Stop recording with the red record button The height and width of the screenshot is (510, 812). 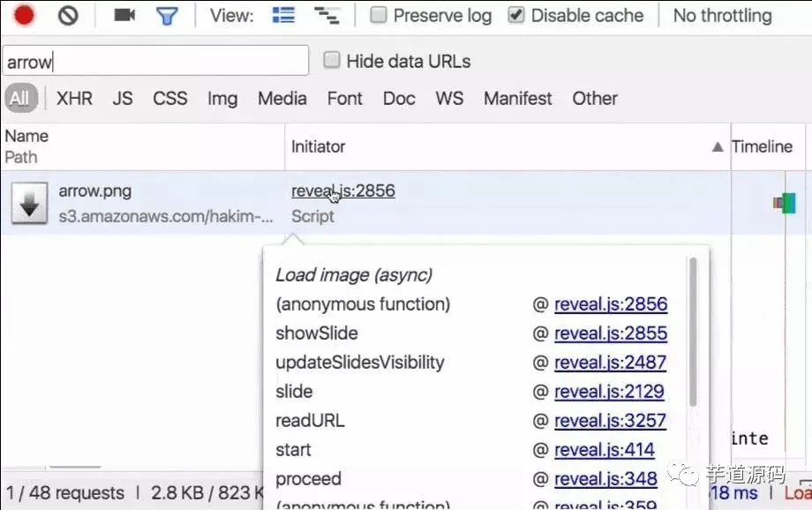(x=24, y=15)
